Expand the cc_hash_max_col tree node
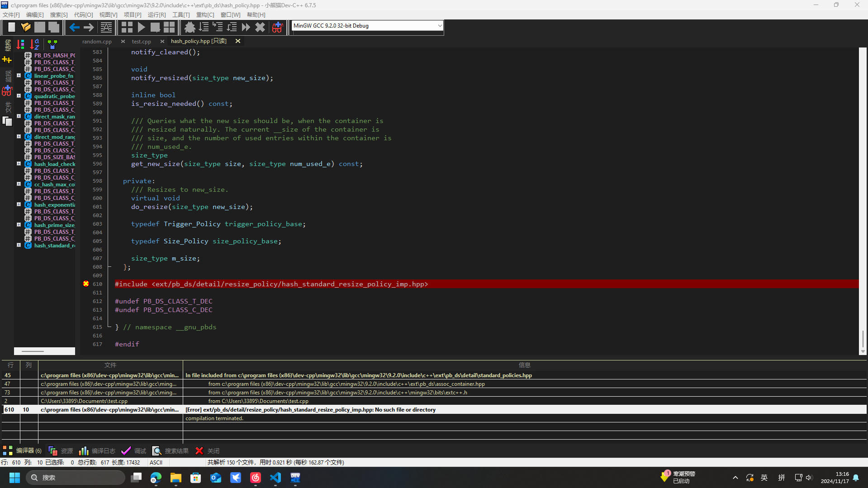 [x=19, y=184]
